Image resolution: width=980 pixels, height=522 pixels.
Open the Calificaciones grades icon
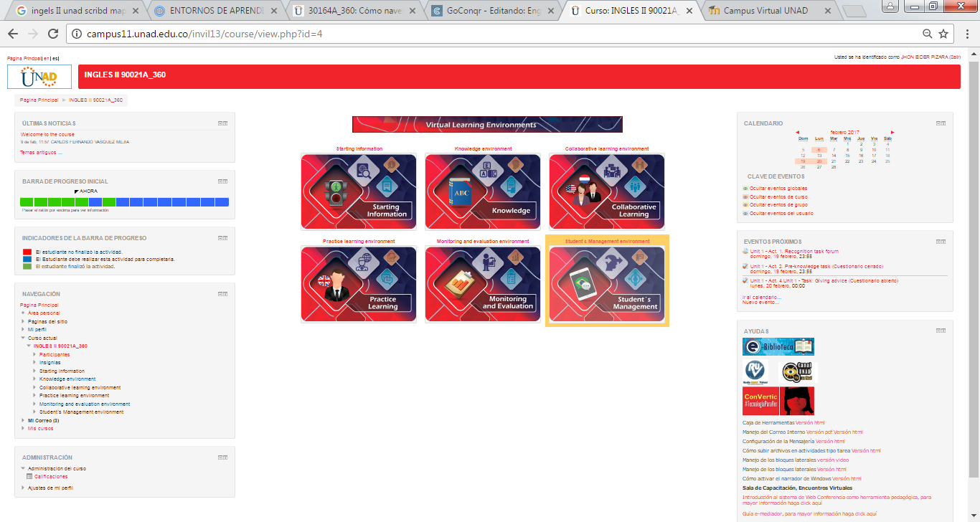click(x=29, y=476)
